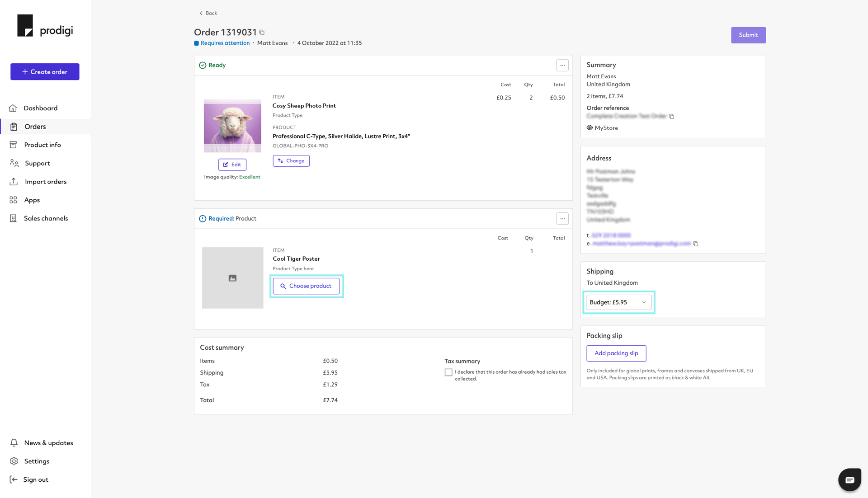The width and height of the screenshot is (868, 498).
Task: Open Product info menu item in sidebar
Action: pos(42,145)
